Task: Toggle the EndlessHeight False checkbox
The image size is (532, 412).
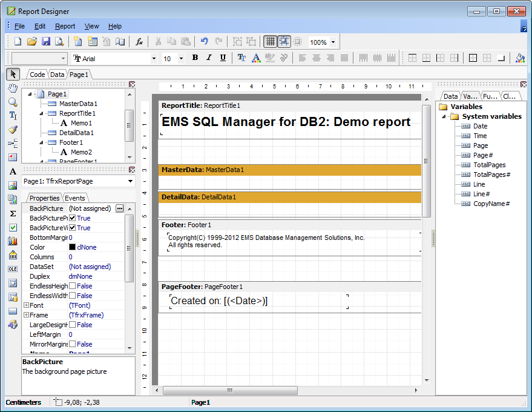Action: tap(72, 286)
